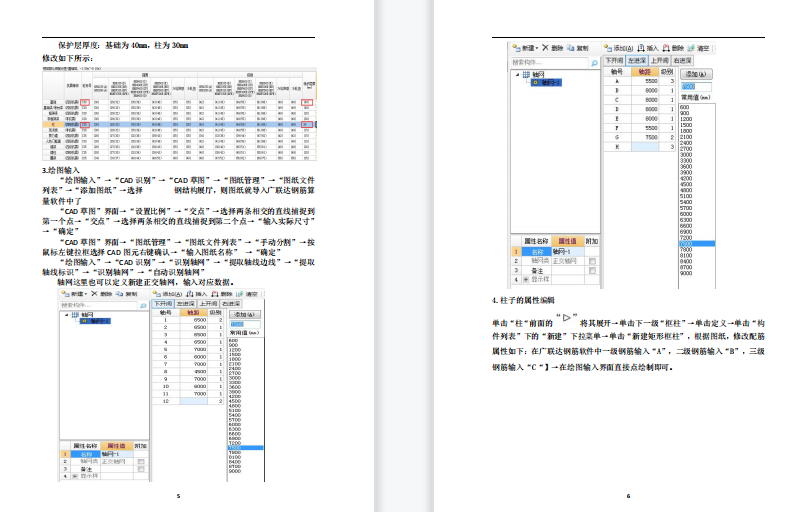Switch to the 右进深 tab on page 6
The image size is (808, 512).
click(x=682, y=61)
